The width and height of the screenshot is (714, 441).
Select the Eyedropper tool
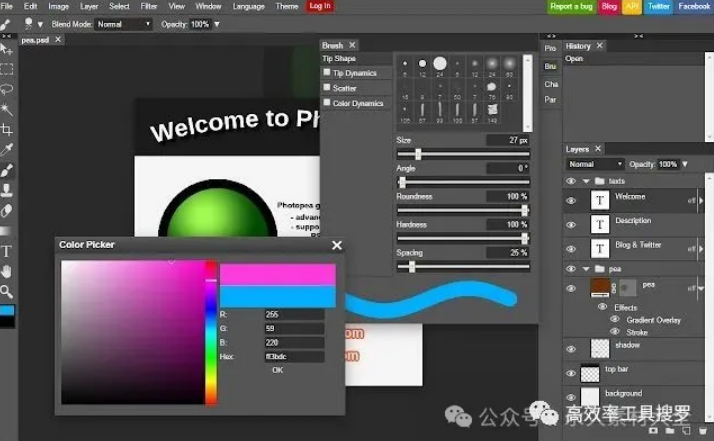tap(6, 150)
